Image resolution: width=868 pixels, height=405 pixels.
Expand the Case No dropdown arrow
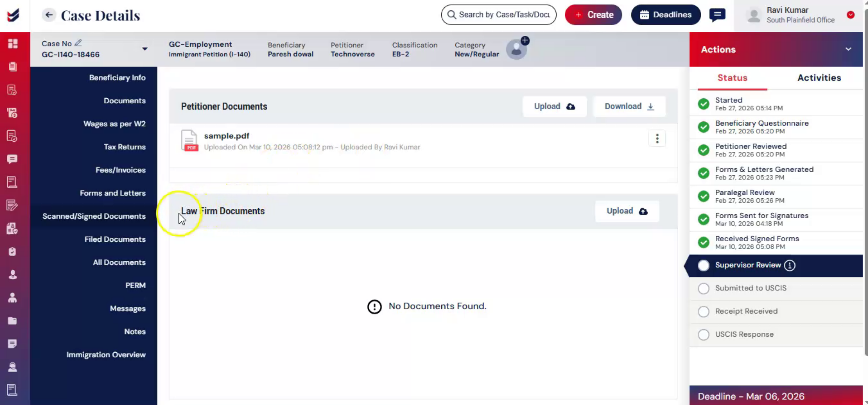pyautogui.click(x=145, y=49)
